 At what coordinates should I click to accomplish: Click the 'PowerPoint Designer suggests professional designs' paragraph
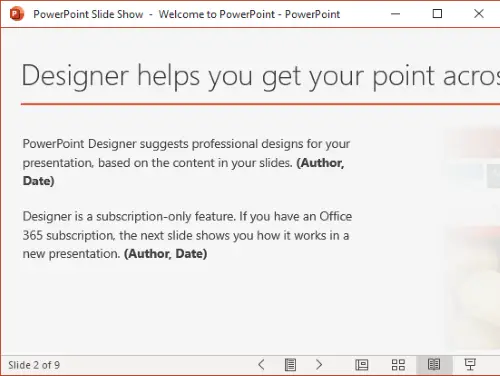point(186,162)
